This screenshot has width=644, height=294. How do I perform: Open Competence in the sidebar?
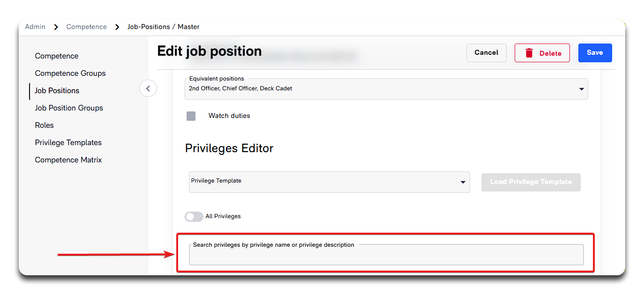coord(57,56)
